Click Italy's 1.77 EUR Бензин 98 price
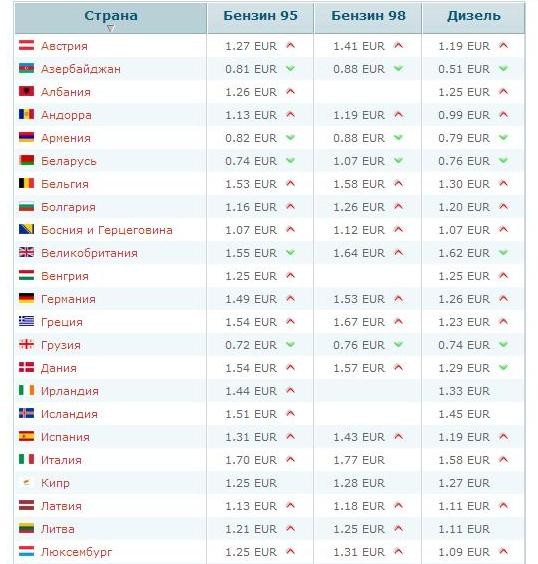 (x=359, y=460)
